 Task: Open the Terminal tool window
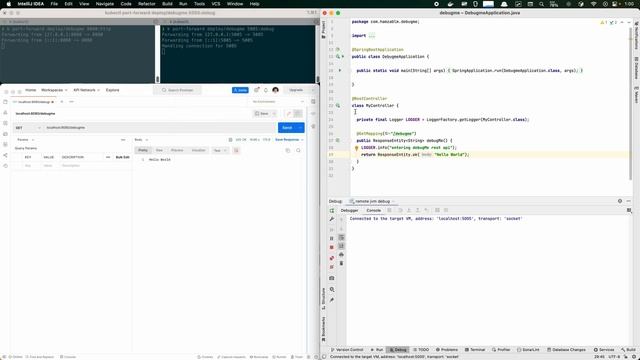coord(475,350)
